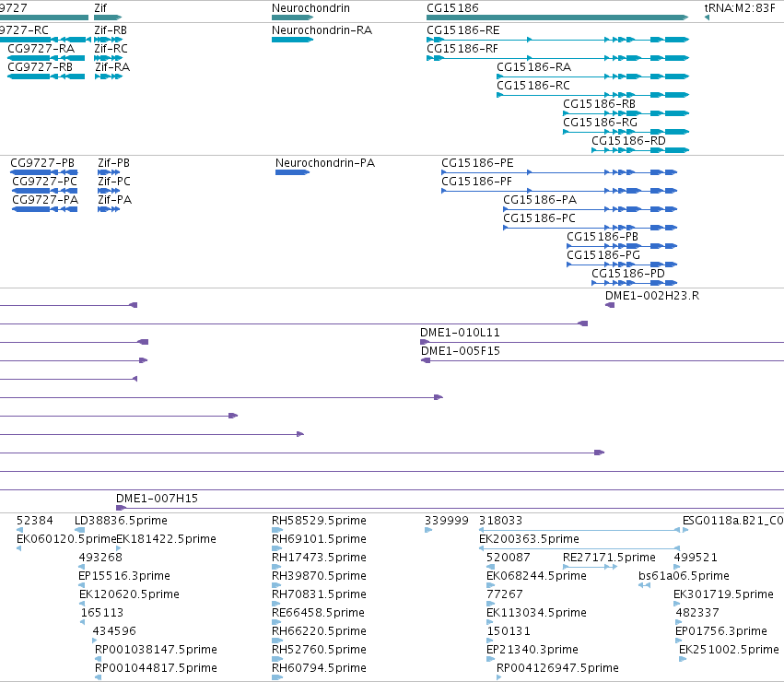Image resolution: width=784 pixels, height=682 pixels.
Task: Select the DME1-007H15 BAC clone
Action: click(x=450, y=508)
